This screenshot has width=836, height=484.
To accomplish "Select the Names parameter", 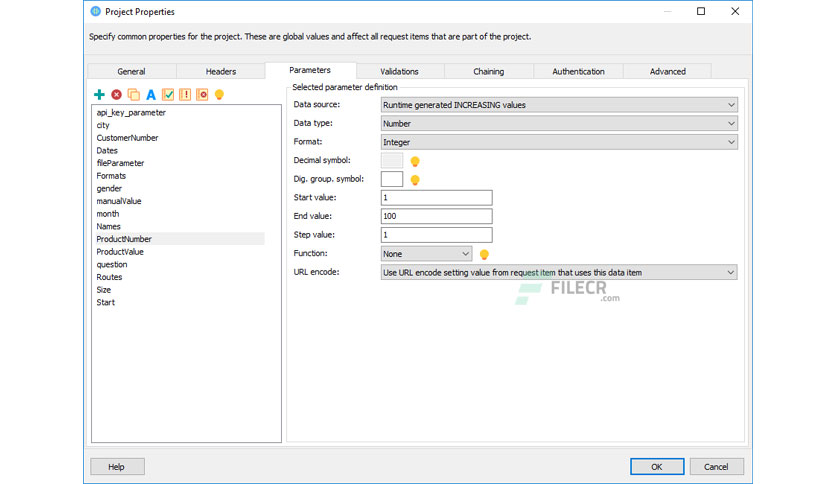I will (109, 227).
